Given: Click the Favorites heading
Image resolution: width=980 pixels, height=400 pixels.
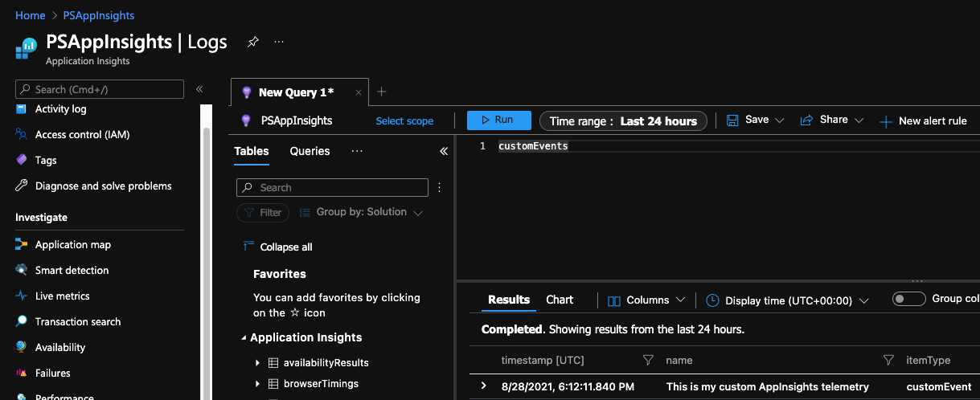Looking at the screenshot, I should [280, 274].
